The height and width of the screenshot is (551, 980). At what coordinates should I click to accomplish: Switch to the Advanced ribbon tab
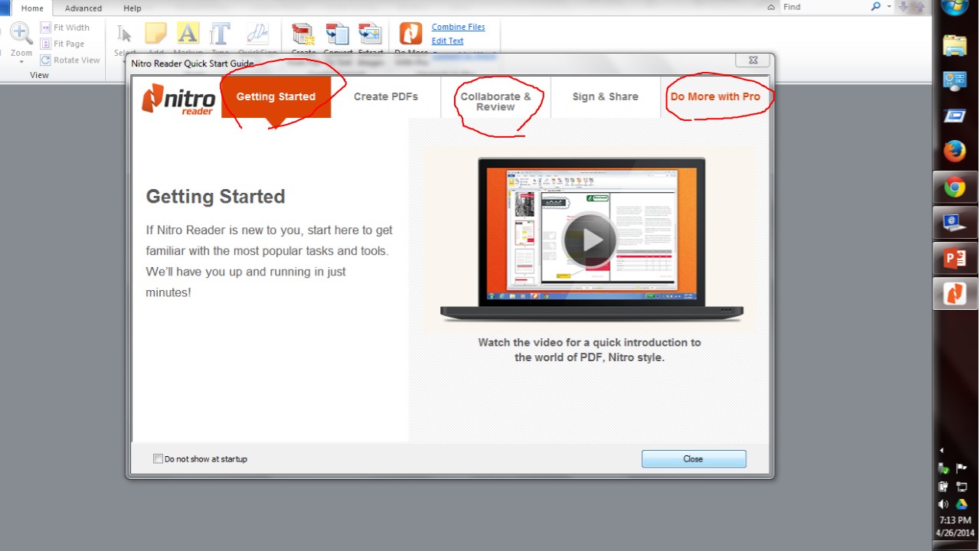point(83,8)
